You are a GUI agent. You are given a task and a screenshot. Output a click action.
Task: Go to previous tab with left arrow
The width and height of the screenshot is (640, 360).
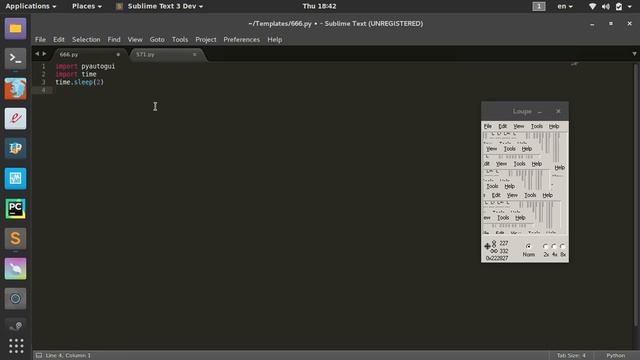pyautogui.click(x=37, y=54)
